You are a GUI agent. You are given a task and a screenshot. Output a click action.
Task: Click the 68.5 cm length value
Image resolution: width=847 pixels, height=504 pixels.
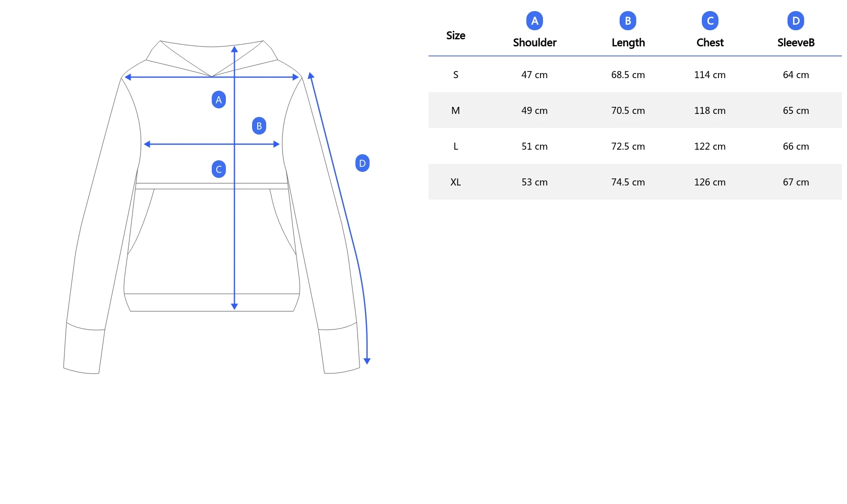pyautogui.click(x=628, y=75)
